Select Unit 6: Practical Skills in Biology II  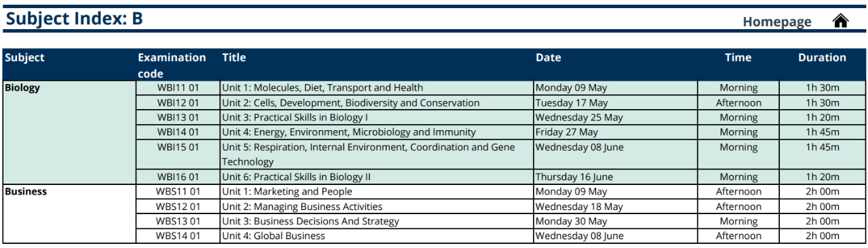(296, 177)
